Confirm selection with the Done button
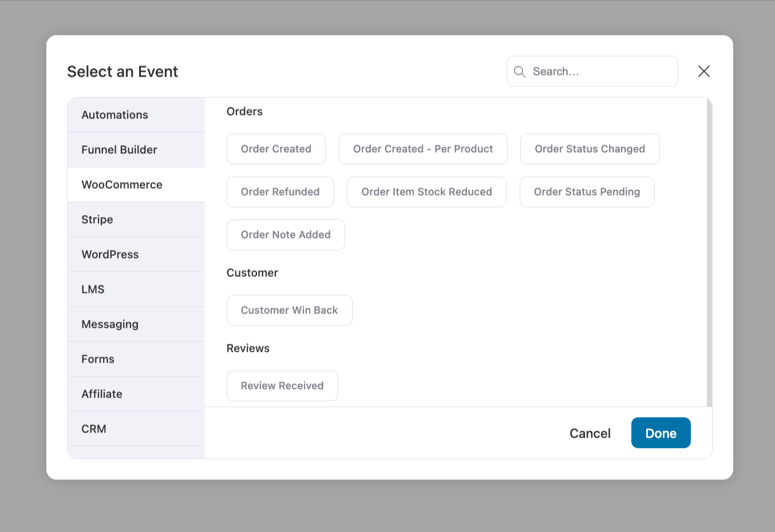775x532 pixels. pos(661,433)
